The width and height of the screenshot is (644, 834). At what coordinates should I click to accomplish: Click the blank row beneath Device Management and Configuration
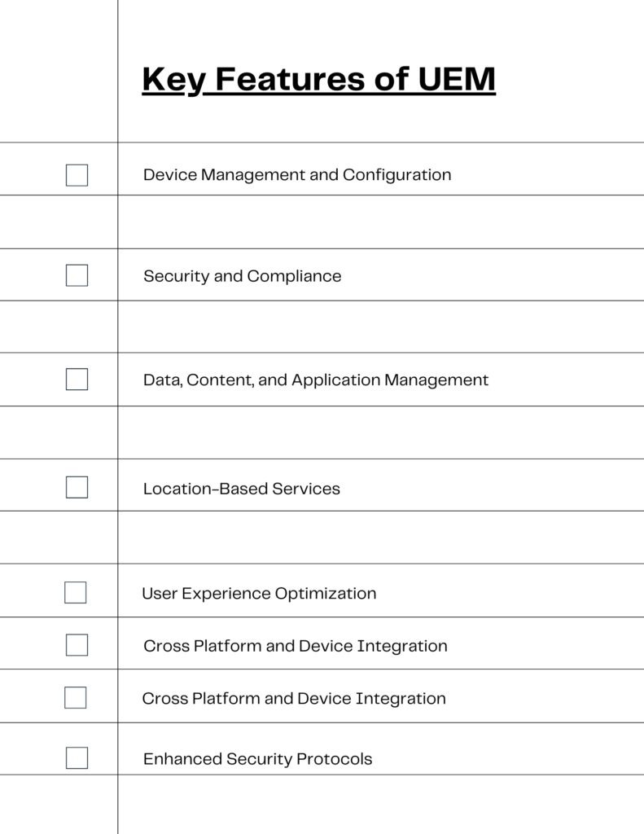pos(322,222)
